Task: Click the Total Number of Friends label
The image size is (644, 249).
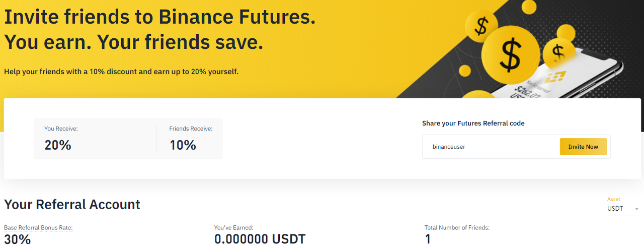Action: (x=457, y=228)
